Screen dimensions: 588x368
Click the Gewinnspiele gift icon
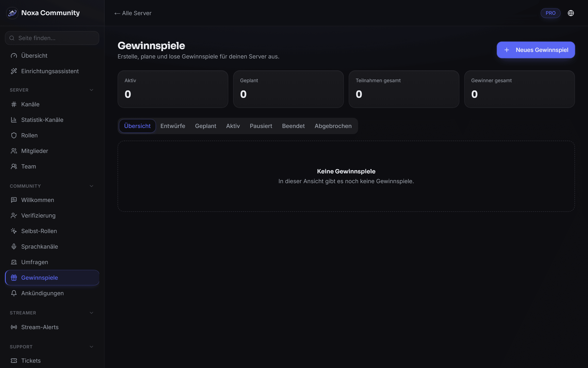(14, 278)
